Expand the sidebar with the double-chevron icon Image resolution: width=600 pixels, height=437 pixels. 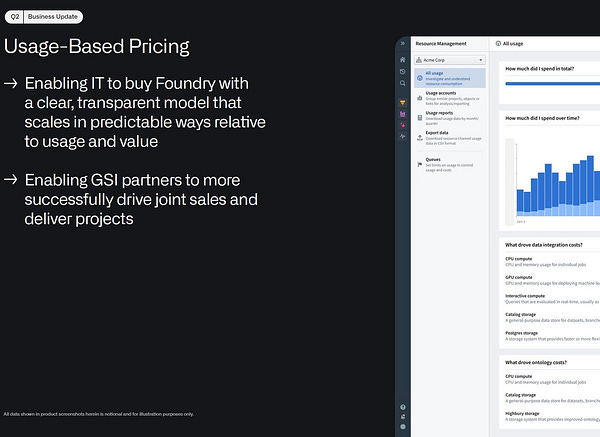pyautogui.click(x=403, y=43)
